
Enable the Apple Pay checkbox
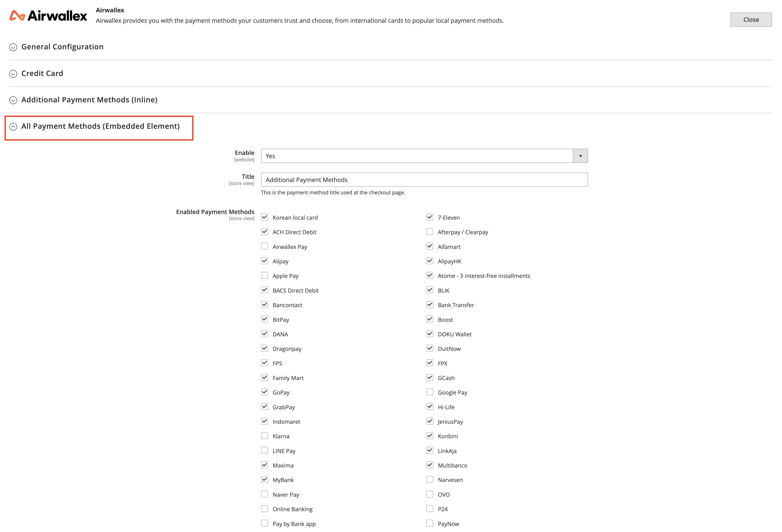(x=265, y=276)
